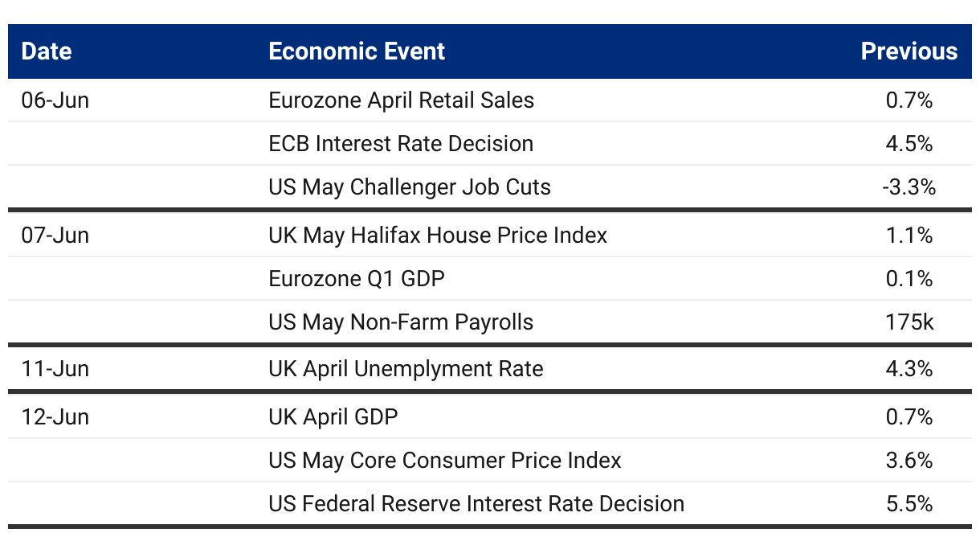
Task: Click the 5.5% previous value
Action: tap(909, 504)
